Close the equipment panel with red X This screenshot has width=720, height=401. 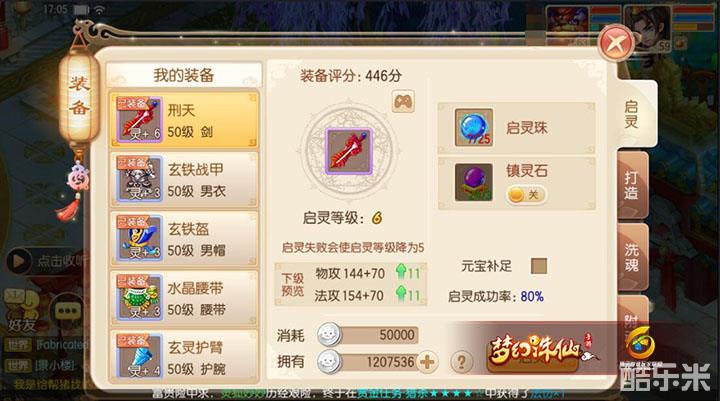click(617, 43)
